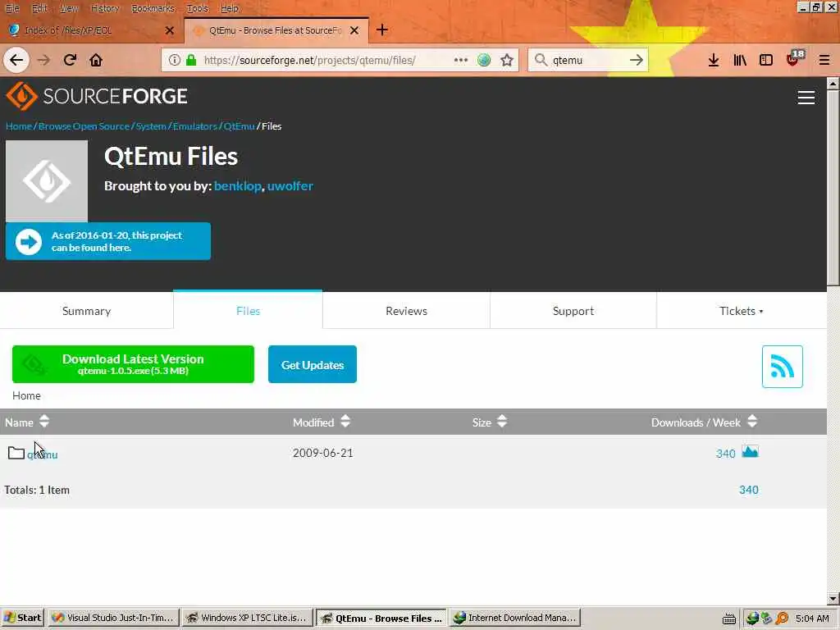Image resolution: width=840 pixels, height=630 pixels.
Task: Click the green globe icon in address bar
Action: click(x=484, y=60)
